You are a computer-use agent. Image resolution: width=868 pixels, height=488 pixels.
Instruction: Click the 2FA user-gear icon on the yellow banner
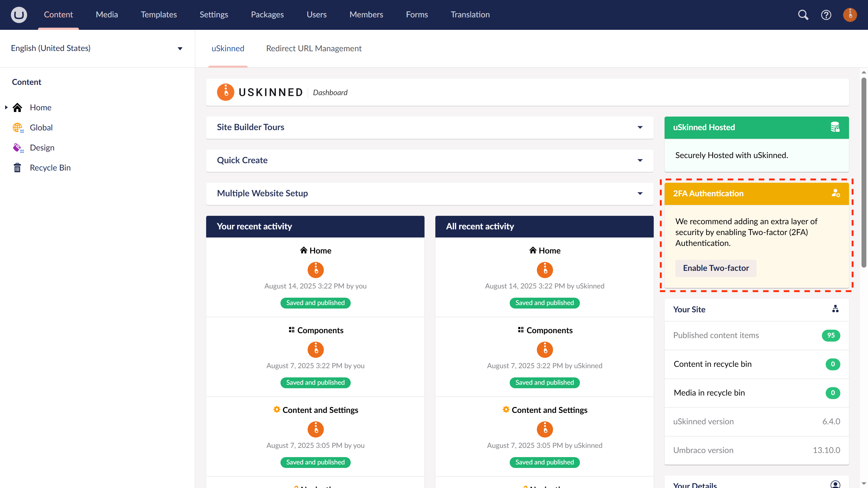coord(836,193)
